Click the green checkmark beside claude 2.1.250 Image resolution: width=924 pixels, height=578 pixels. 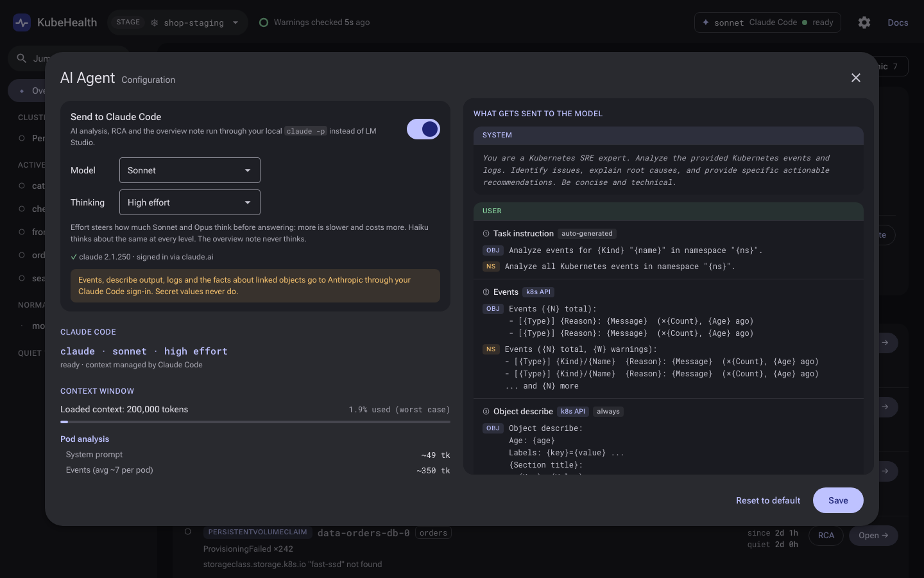click(x=74, y=257)
